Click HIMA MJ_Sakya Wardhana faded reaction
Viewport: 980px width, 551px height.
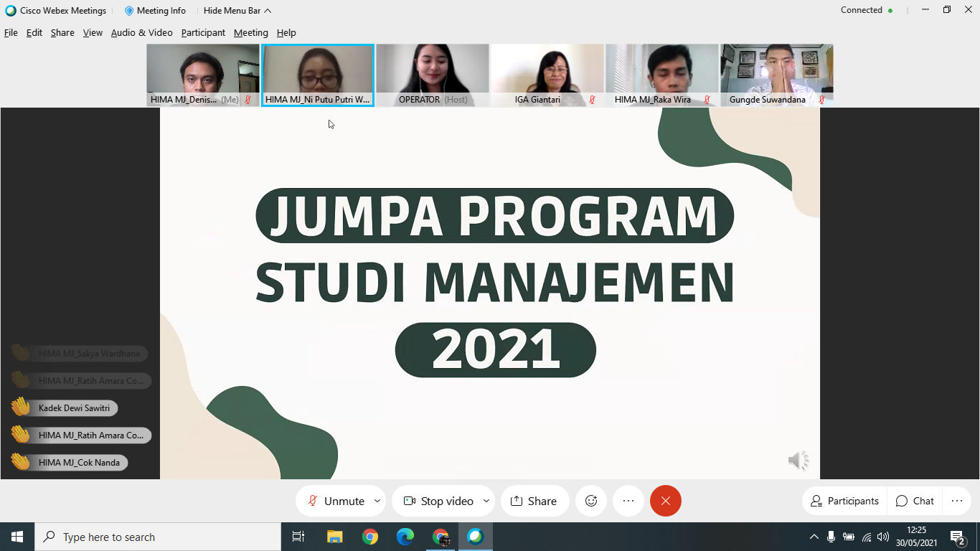(x=79, y=353)
